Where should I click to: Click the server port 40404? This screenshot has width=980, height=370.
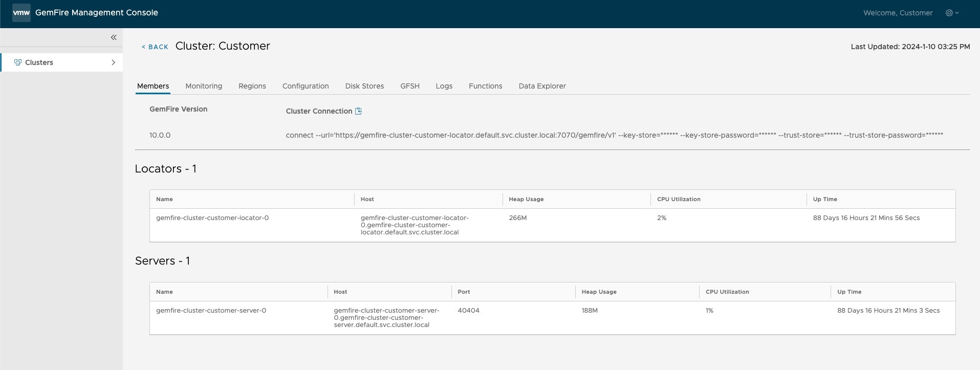468,311
